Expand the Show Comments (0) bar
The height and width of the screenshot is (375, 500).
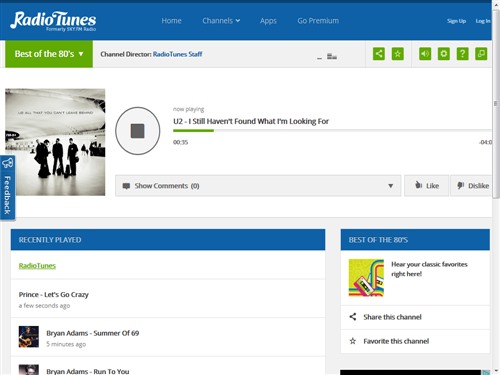[258, 186]
